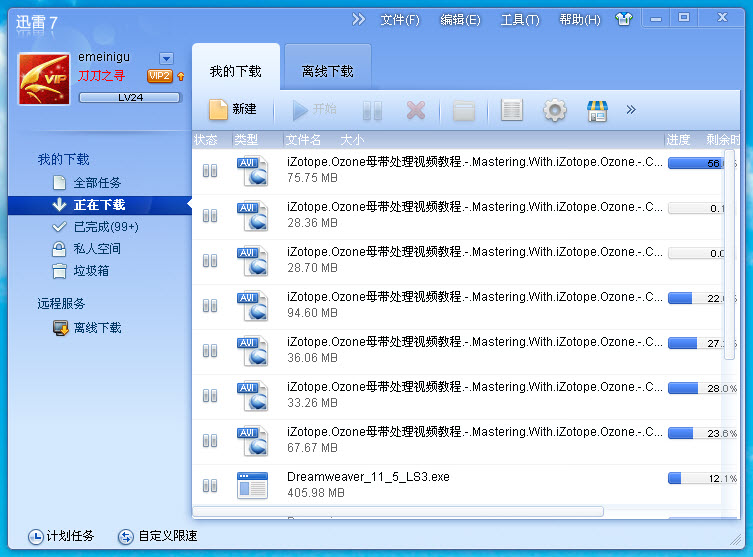Viewport: 753px width, 557px height.
Task: Click the 12.1% progress bar
Action: (x=703, y=478)
